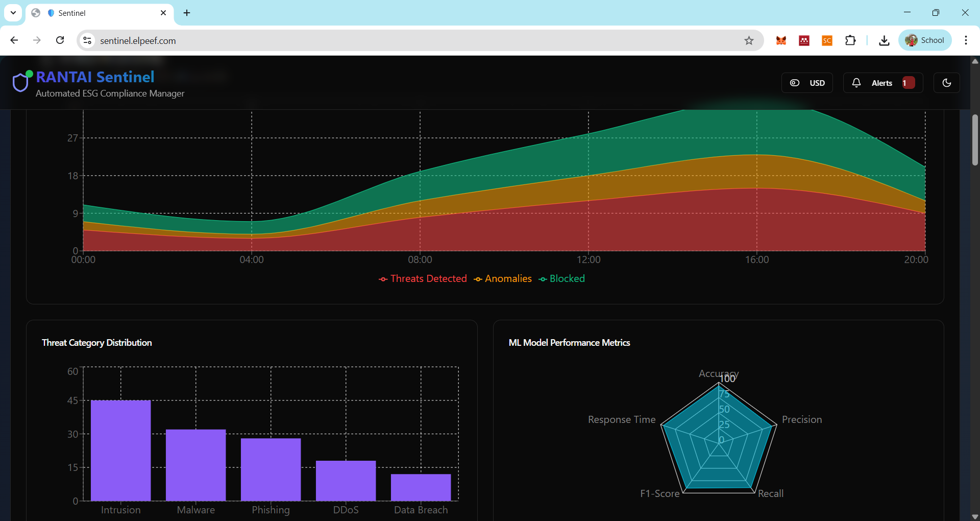The width and height of the screenshot is (980, 521).
Task: Toggle dark mode with the moon icon
Action: coord(947,83)
